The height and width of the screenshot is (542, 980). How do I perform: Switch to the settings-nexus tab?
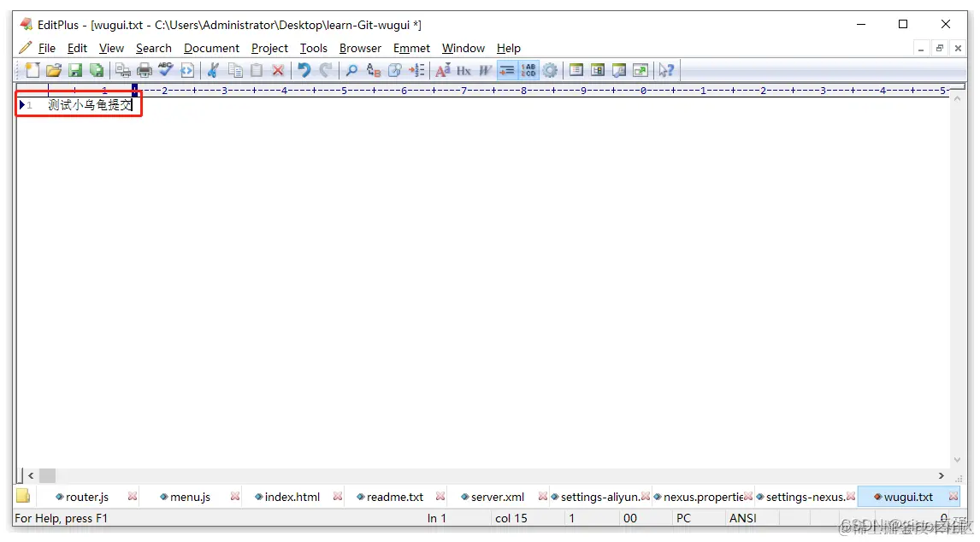pyautogui.click(x=805, y=497)
